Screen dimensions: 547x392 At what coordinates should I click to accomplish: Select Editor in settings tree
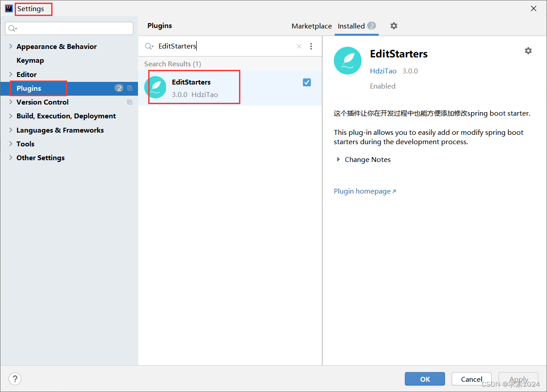(x=26, y=74)
